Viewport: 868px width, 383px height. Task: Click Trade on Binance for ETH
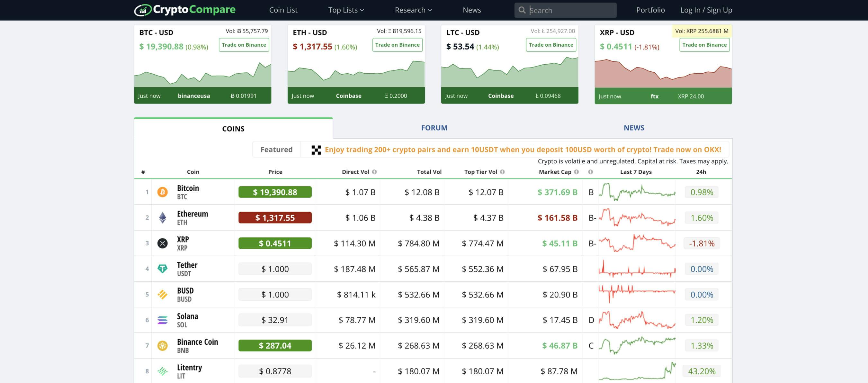pyautogui.click(x=397, y=45)
